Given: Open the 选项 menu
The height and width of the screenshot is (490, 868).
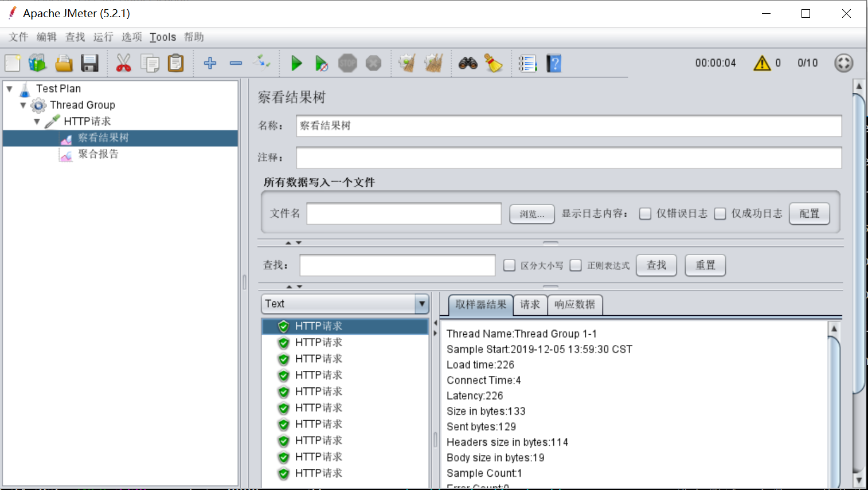Looking at the screenshot, I should pyautogui.click(x=131, y=37).
